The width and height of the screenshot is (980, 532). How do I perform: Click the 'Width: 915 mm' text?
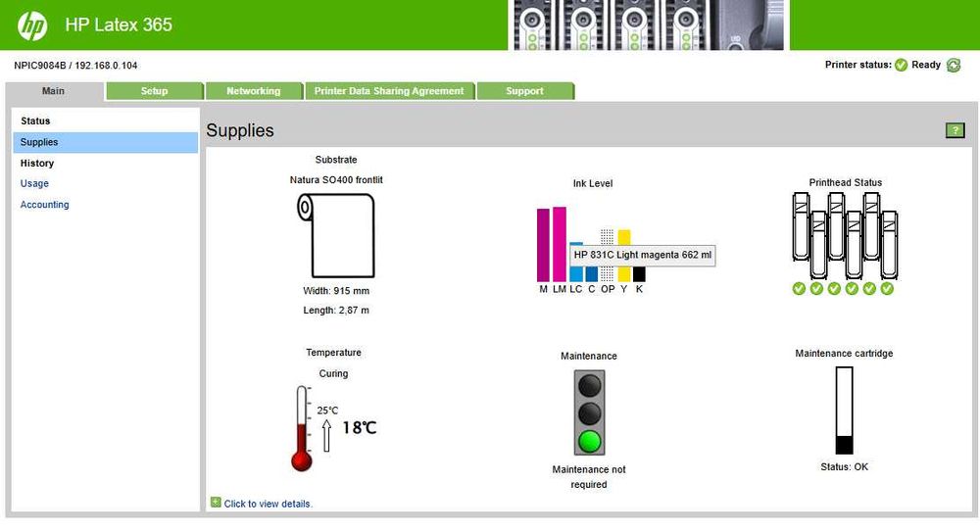coord(336,291)
